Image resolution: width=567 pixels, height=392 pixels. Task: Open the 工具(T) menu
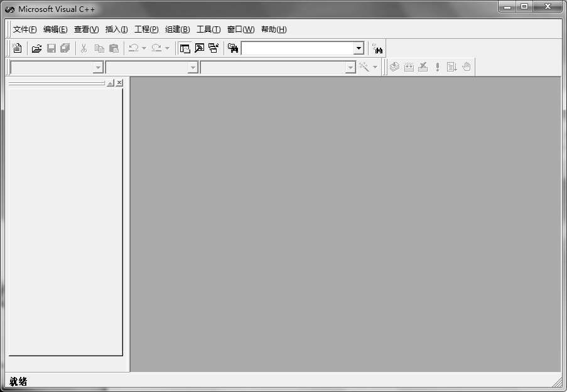pyautogui.click(x=208, y=29)
